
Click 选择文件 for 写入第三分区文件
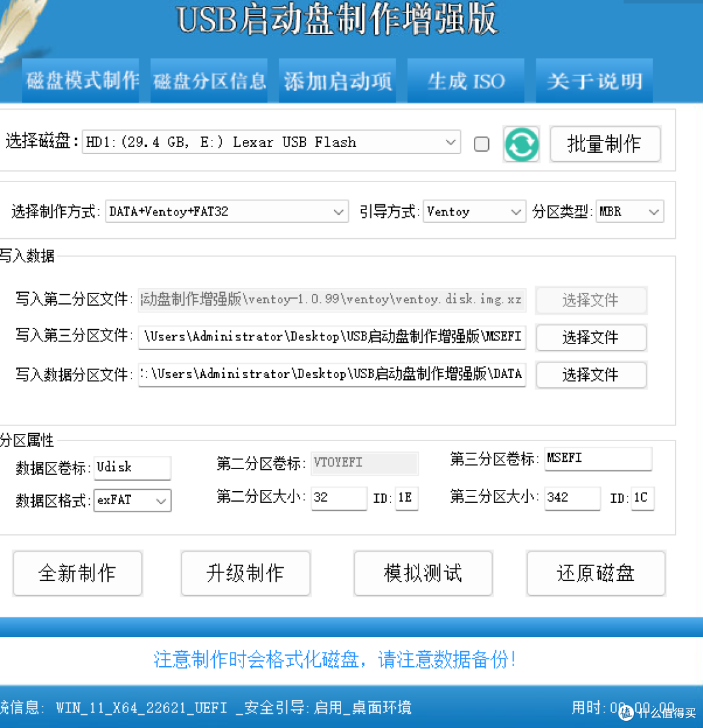[591, 338]
